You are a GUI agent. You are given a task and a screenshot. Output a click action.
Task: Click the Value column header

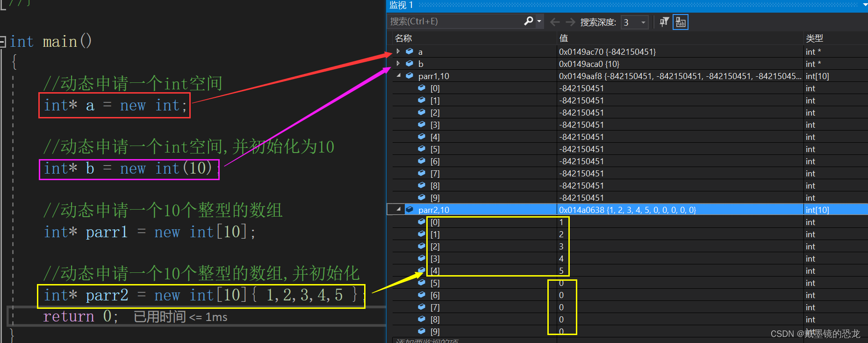[680, 38]
